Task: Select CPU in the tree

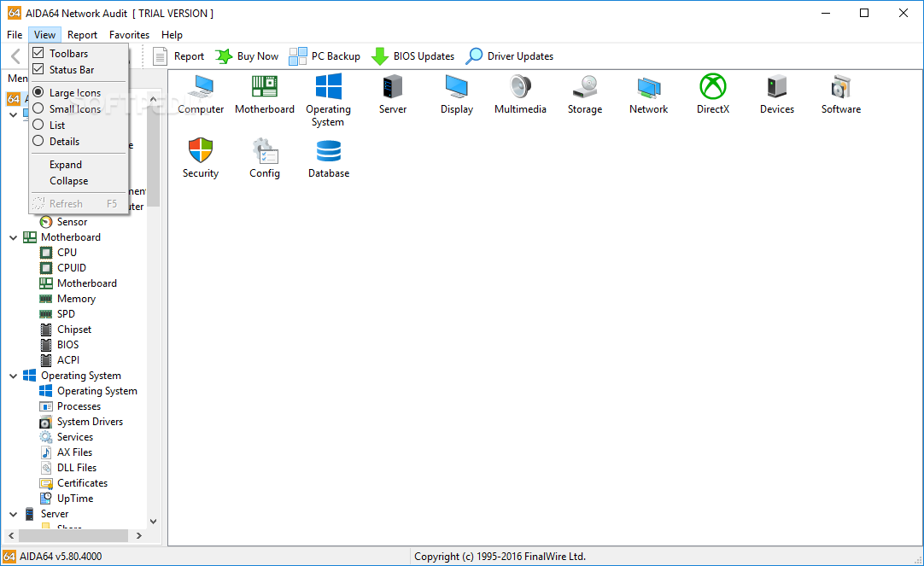Action: 58,253
